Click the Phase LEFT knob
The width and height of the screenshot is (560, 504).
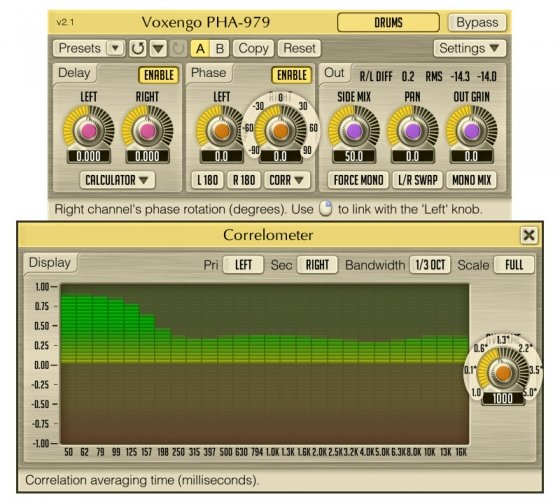pos(221,131)
